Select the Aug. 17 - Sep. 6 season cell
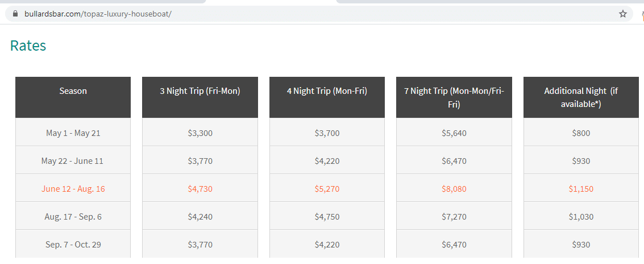This screenshot has width=644, height=264. (x=73, y=216)
